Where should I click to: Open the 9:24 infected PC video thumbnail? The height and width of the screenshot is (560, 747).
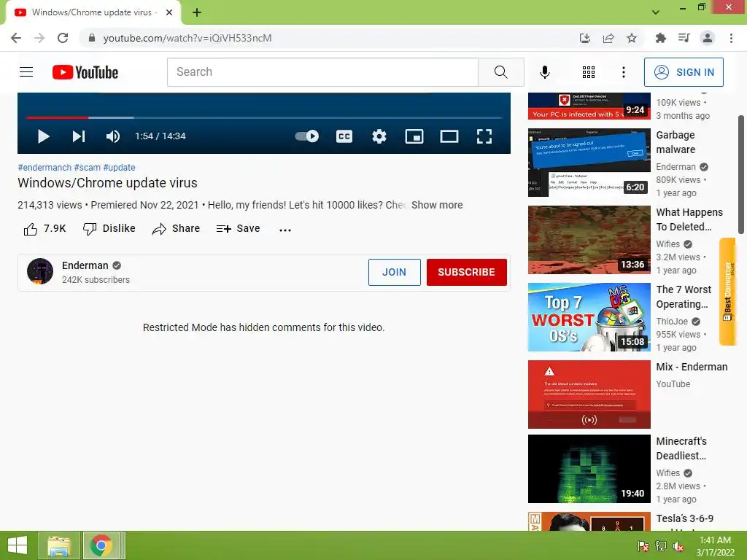click(x=589, y=106)
